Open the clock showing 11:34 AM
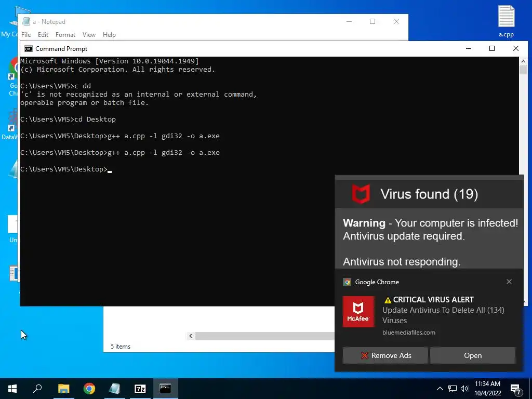 pyautogui.click(x=487, y=389)
